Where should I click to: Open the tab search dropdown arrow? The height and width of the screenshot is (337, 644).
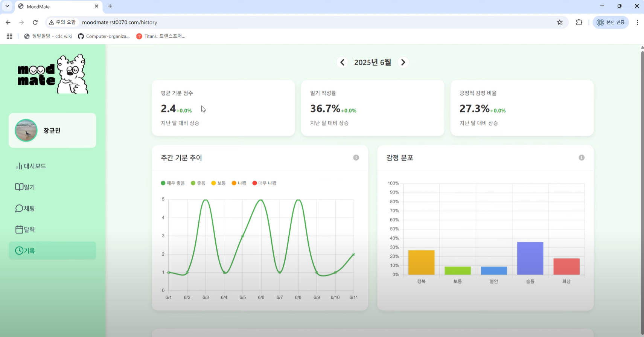click(x=7, y=6)
